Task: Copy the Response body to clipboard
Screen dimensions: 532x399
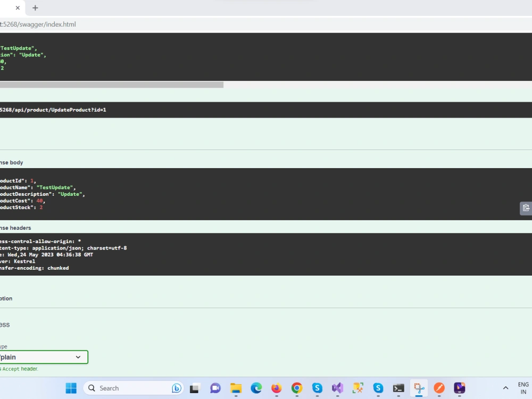Action: (x=526, y=208)
